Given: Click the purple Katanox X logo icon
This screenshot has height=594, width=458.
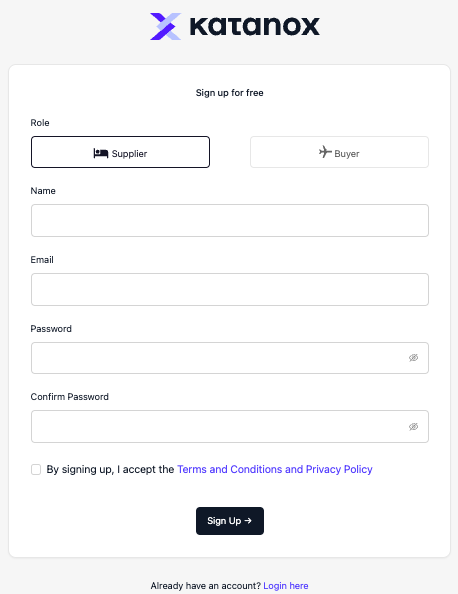Looking at the screenshot, I should pos(166,27).
